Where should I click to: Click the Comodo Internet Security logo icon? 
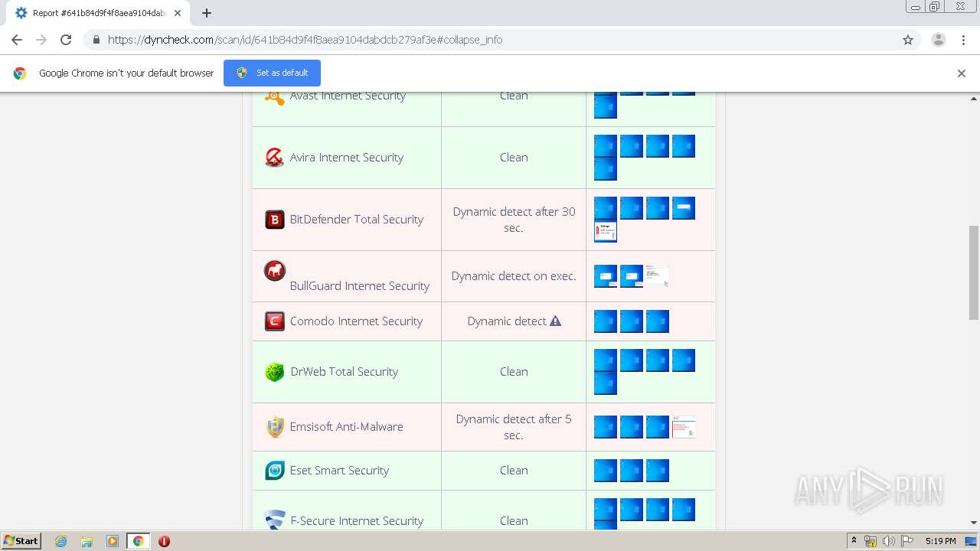[274, 321]
